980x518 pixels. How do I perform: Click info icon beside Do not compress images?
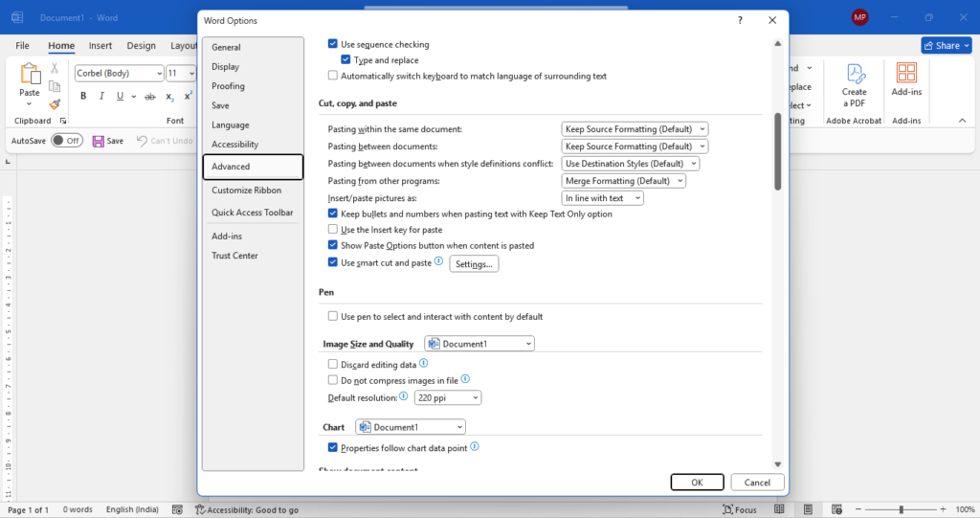465,379
